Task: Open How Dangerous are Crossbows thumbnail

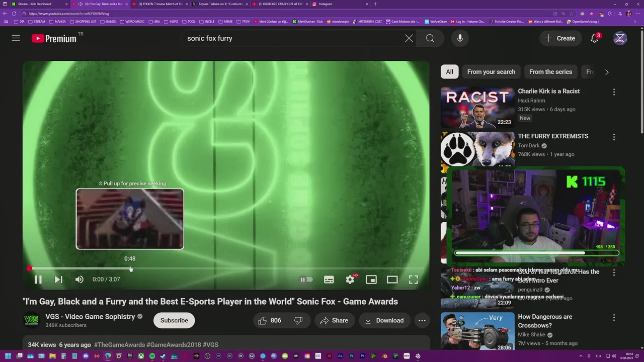Action: click(477, 332)
